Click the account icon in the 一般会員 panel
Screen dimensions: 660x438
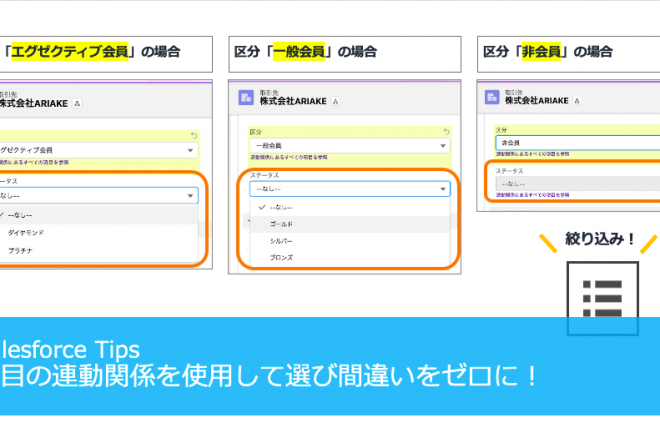point(246,98)
